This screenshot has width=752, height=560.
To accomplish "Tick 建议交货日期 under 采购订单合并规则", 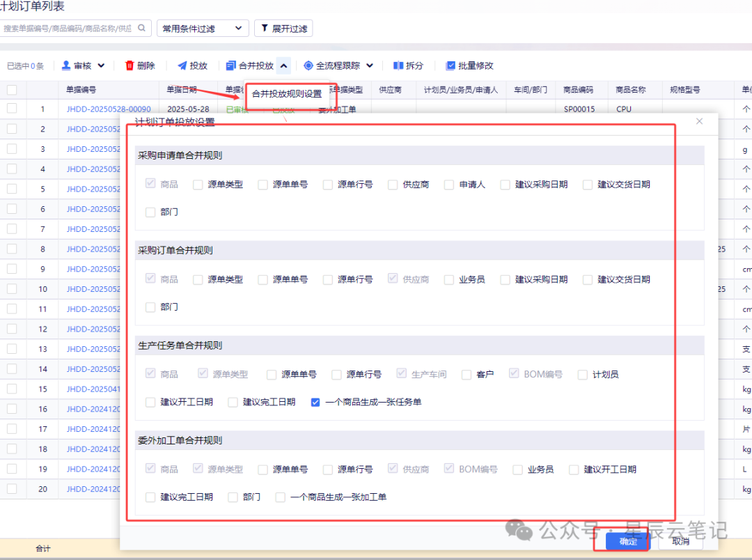I will click(x=588, y=280).
